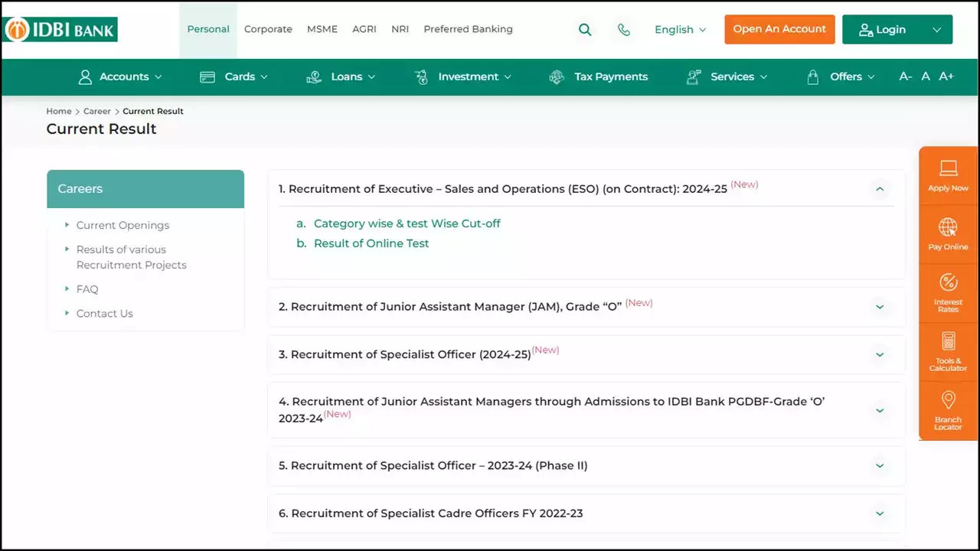Switch to the MSME tab
Screen dimensions: 980x551
(322, 29)
